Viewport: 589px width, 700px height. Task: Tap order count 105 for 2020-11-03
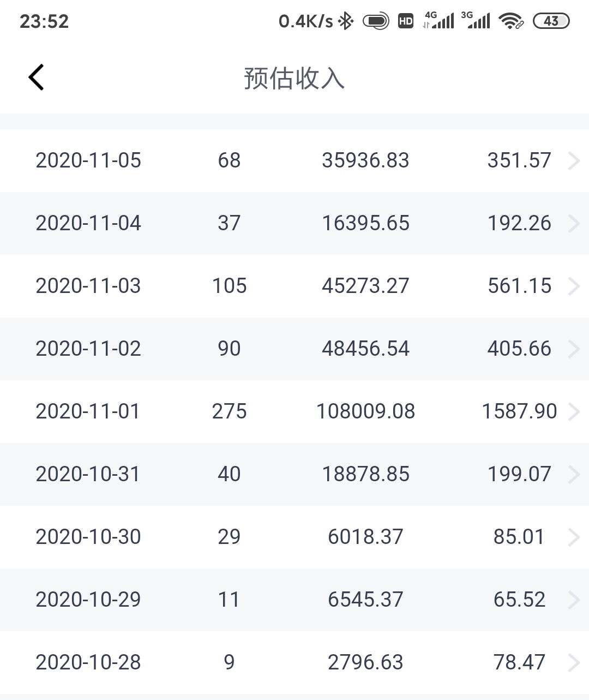pos(229,286)
